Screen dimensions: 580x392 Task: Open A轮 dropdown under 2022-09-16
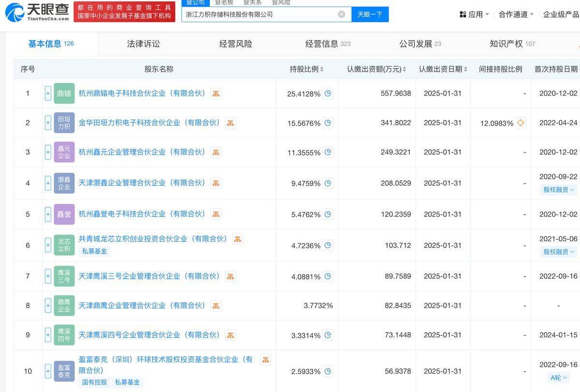559,377
